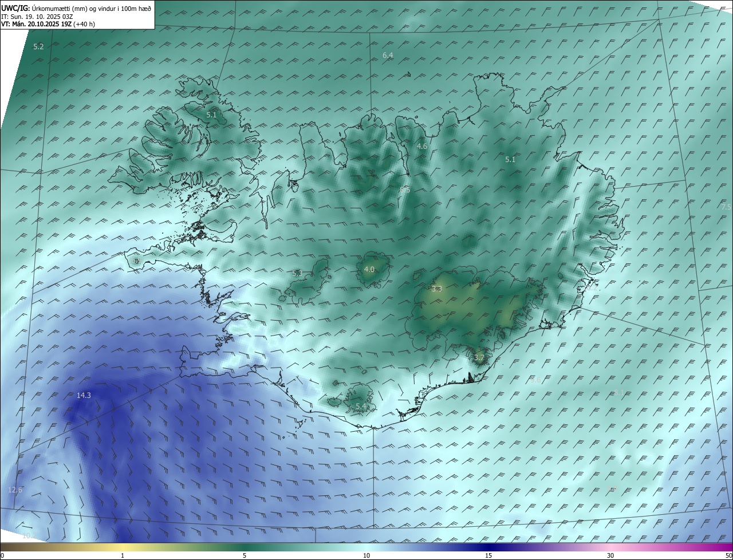Click the 5.4 value on Mýrdalsjökull glacier
Screen dimensions: 733x560
click(361, 406)
